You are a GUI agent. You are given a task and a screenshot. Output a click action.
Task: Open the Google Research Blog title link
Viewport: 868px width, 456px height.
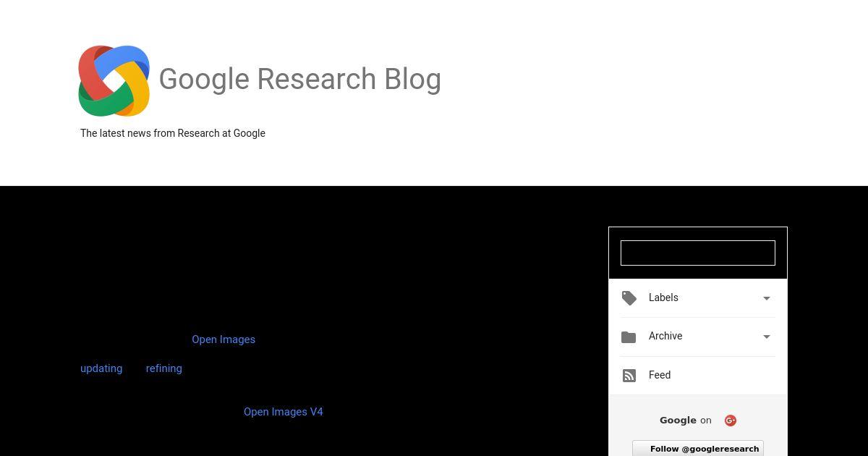299,79
